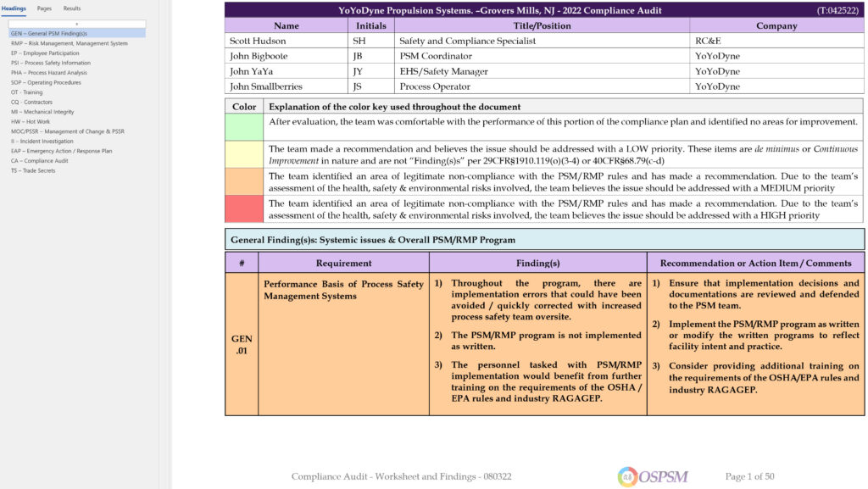
Task: Open MI – Mechanical Integrity heading
Action: 42,112
